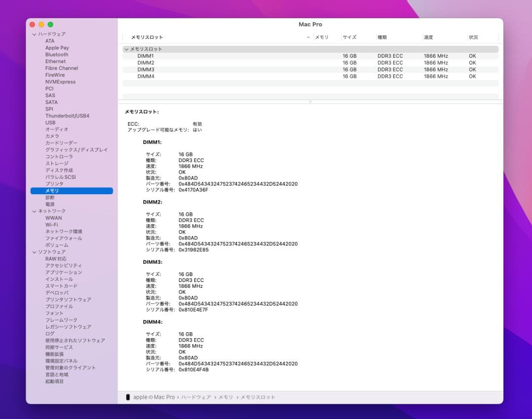Sort the table by the サイズ column

351,37
